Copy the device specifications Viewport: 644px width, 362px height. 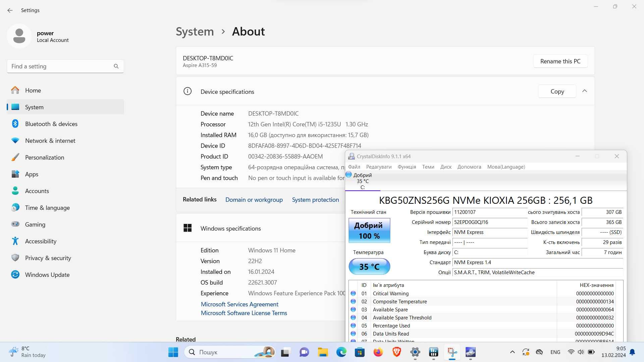pos(557,92)
